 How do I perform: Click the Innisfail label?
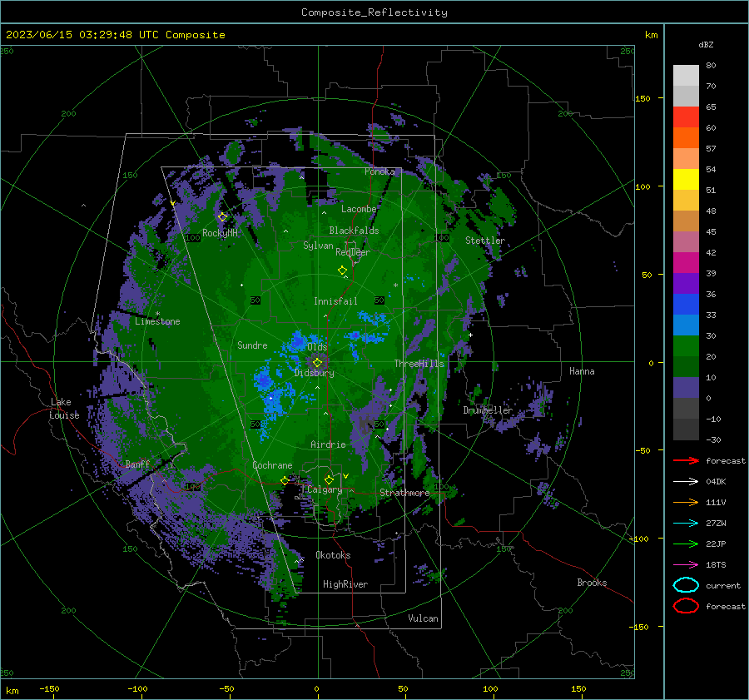tap(335, 301)
